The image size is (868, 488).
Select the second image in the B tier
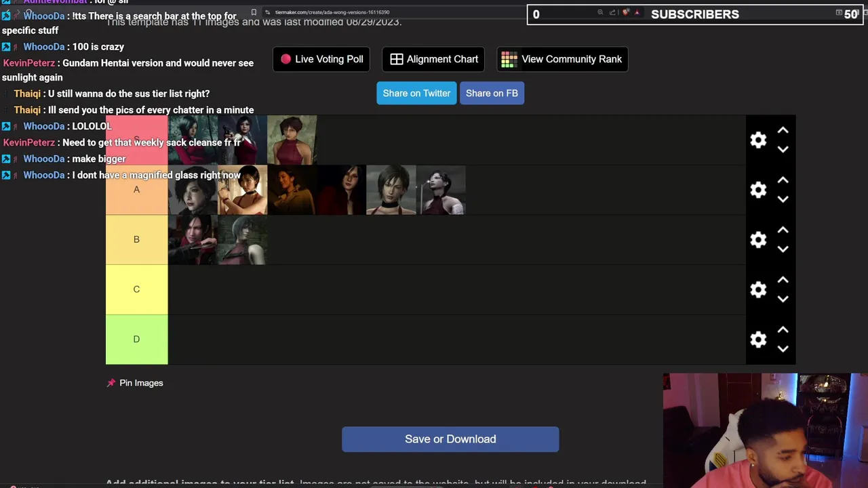tap(242, 239)
